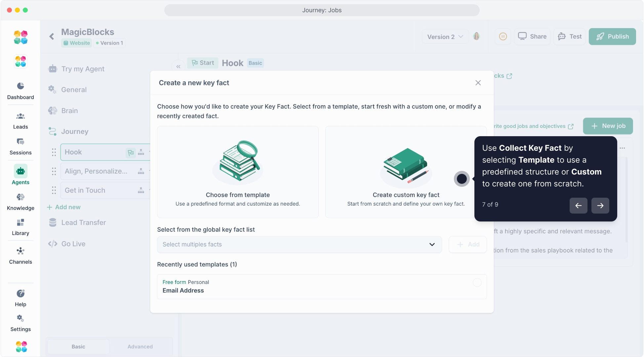Choose the Create custom key fact card
This screenshot has width=644, height=357.
click(x=406, y=172)
